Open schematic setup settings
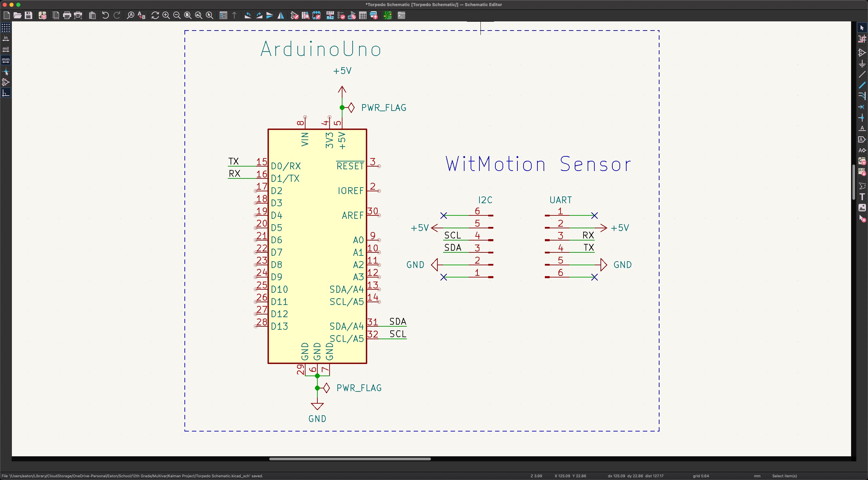 42,15
